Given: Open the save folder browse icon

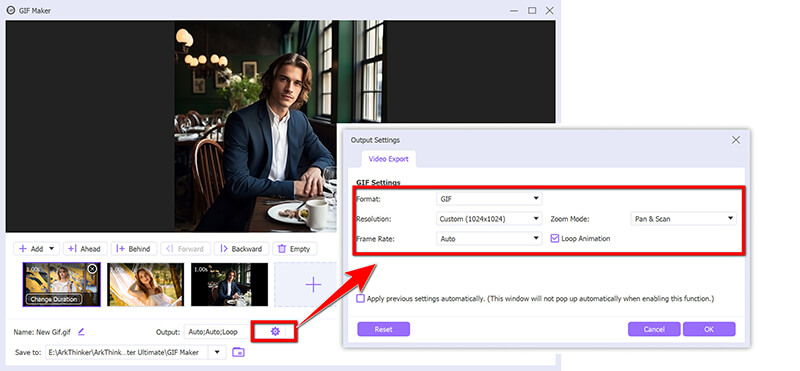Looking at the screenshot, I should (238, 352).
